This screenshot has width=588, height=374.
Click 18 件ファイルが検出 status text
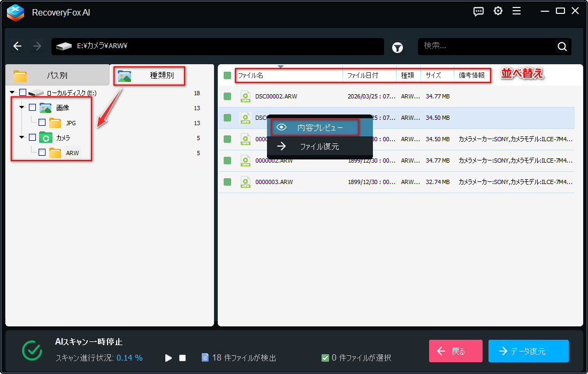[244, 358]
